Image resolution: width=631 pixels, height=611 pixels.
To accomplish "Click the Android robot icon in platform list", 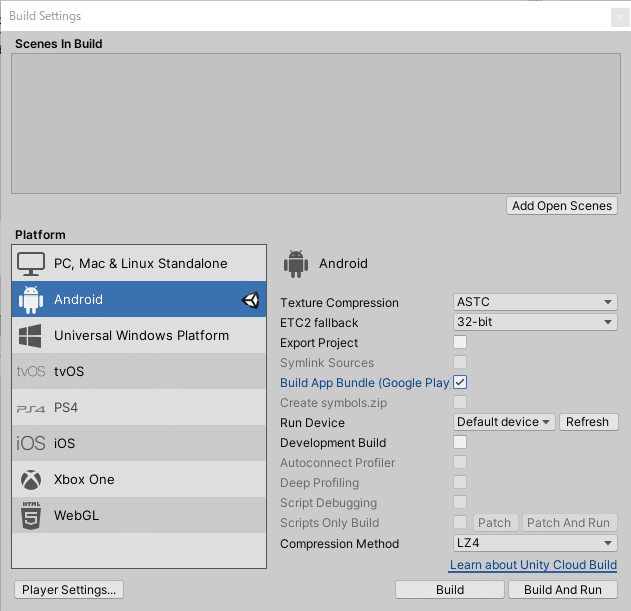I will click(32, 300).
